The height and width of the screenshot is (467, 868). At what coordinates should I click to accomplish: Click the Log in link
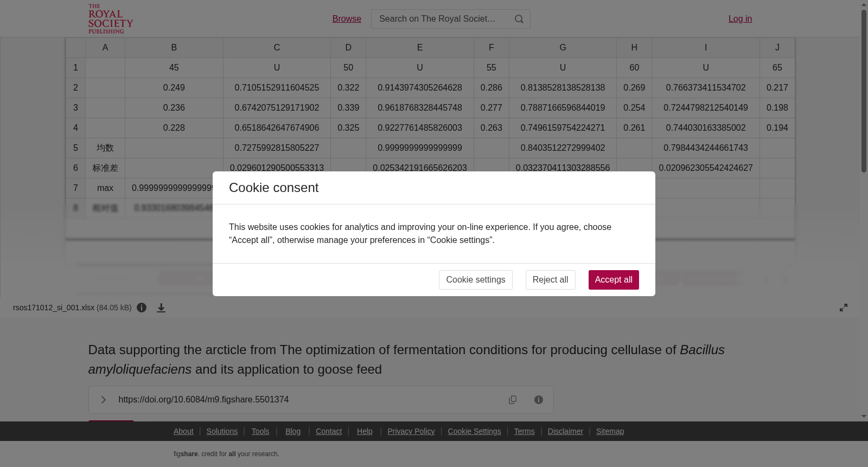(x=740, y=19)
